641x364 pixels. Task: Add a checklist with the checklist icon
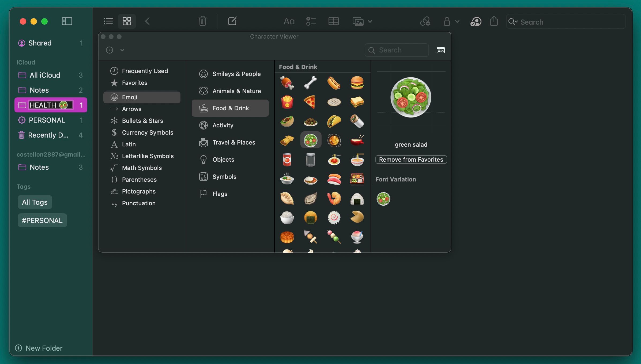point(311,21)
